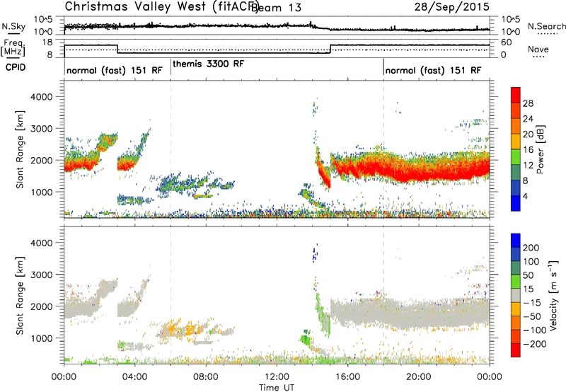The height and width of the screenshot is (392, 566).
Task: Click the '16:00' time axis tick label
Action: (347, 377)
